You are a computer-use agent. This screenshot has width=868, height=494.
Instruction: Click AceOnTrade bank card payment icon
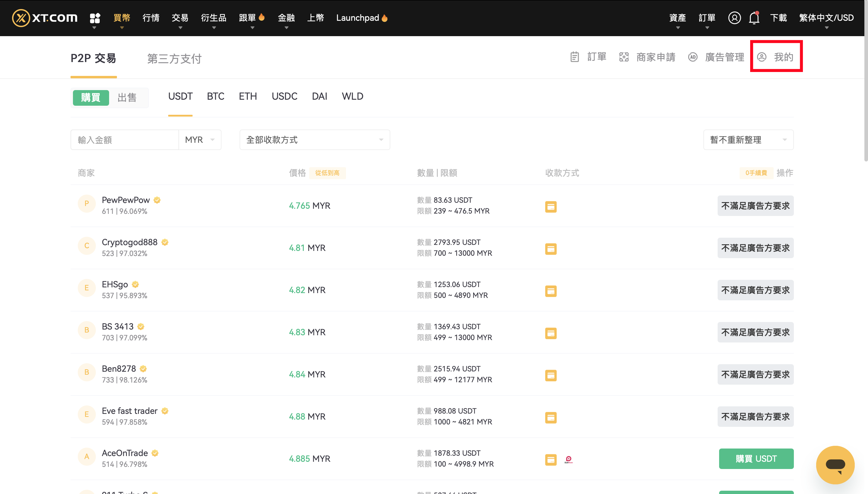tap(551, 460)
